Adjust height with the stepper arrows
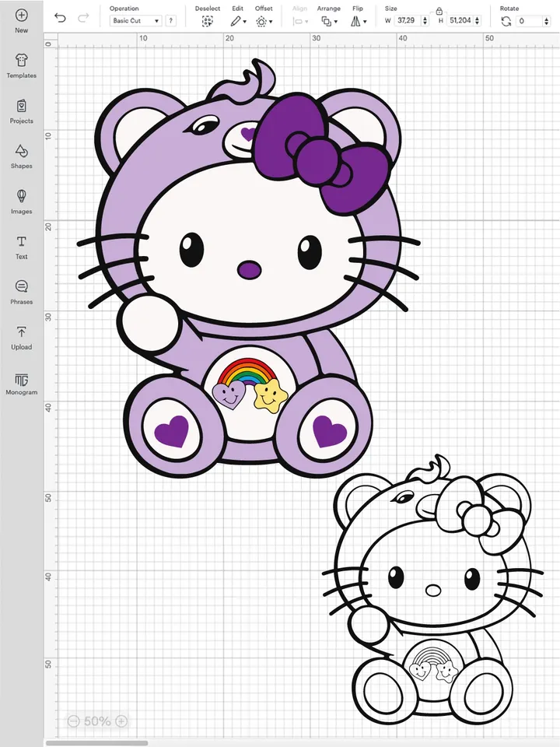Screen dimensions: 560x747 point(478,20)
